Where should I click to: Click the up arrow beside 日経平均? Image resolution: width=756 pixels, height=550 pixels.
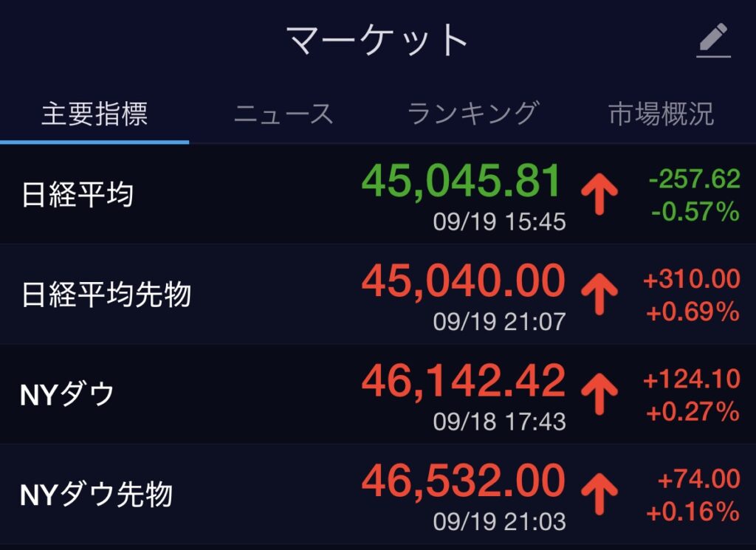click(x=599, y=195)
